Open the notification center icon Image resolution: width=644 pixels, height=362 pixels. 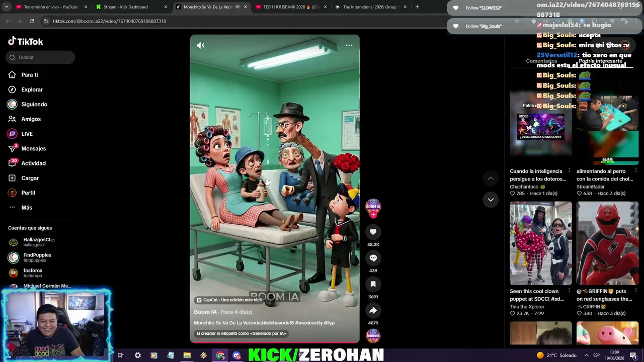pyautogui.click(x=633, y=355)
